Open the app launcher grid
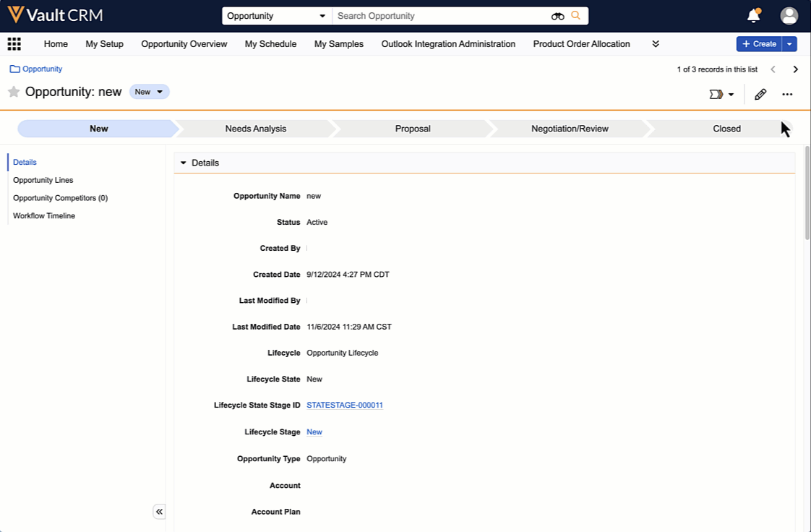Viewport: 811px width, 532px height. coord(14,44)
